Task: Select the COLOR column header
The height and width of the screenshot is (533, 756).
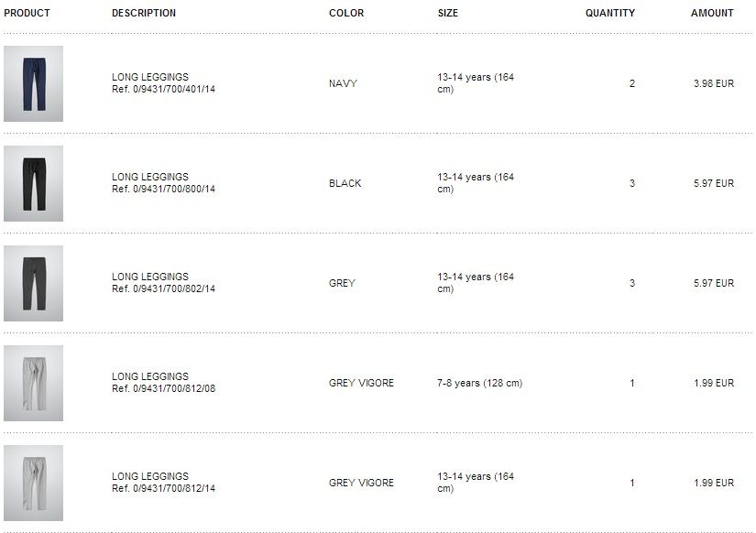Action: tap(346, 14)
